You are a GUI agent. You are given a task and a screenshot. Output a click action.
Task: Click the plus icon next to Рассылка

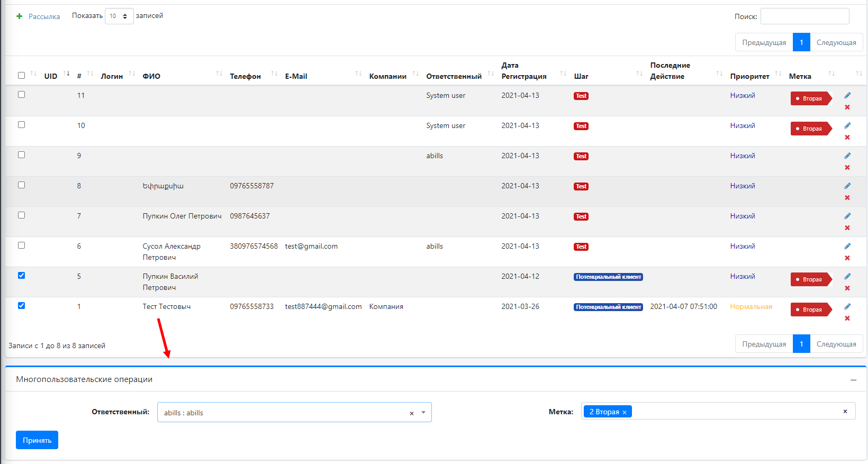pos(20,16)
